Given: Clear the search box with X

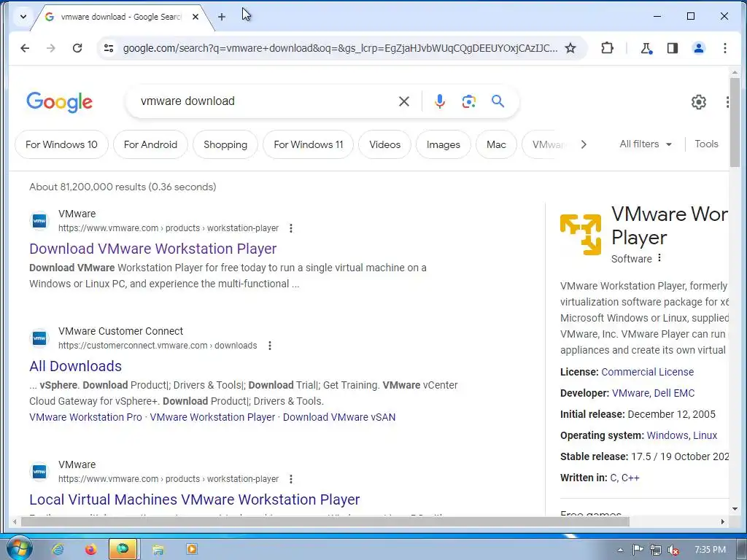Looking at the screenshot, I should point(404,101).
